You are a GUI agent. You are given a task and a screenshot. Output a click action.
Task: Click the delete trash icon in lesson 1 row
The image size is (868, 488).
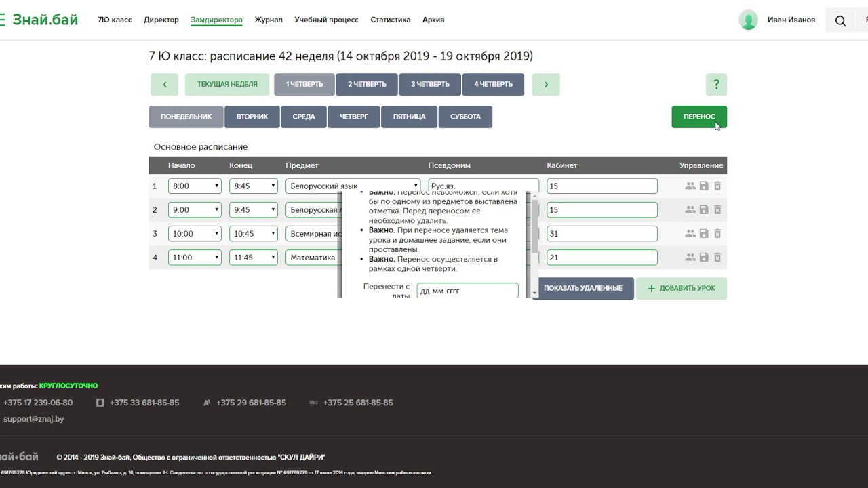(717, 186)
